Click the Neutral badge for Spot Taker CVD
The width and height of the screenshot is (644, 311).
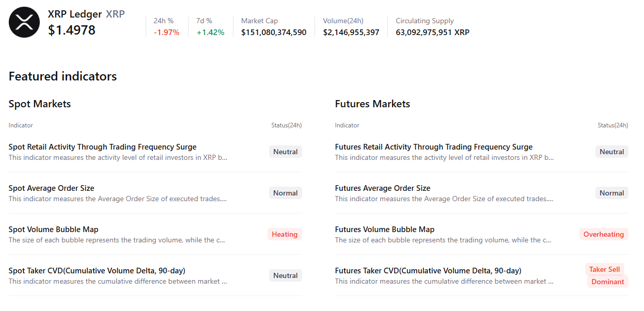coord(286,275)
